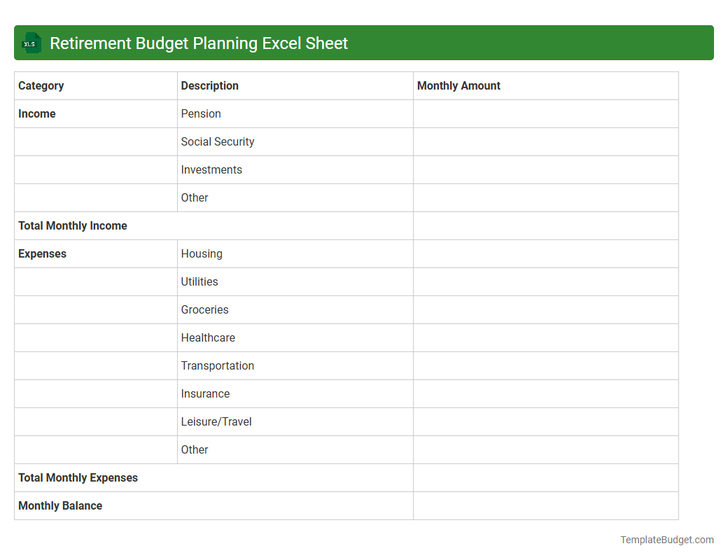The width and height of the screenshot is (728, 560).
Task: Select the Total Monthly Income row
Action: pyautogui.click(x=73, y=225)
